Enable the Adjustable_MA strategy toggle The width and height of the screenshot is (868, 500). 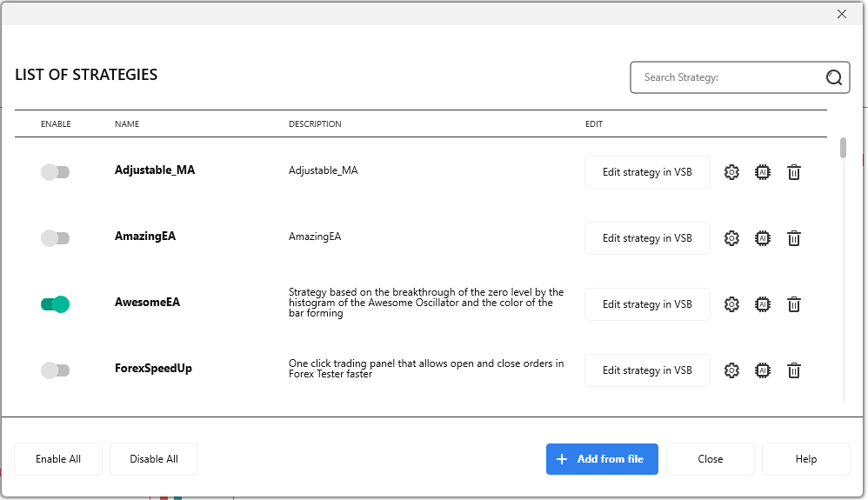click(55, 172)
